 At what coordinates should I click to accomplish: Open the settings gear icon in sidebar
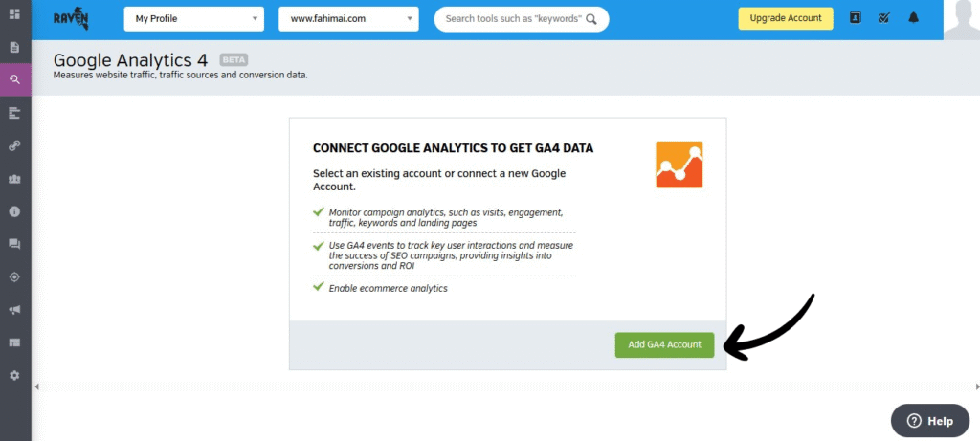coord(14,375)
